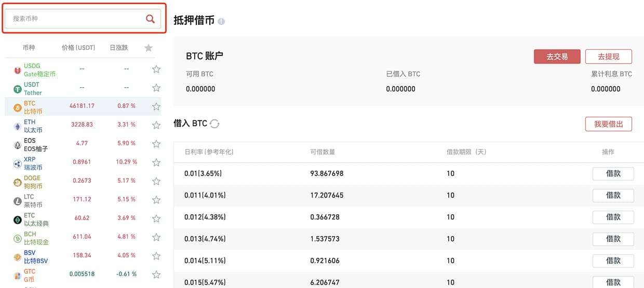Click 日利率 (参考年化) column header
The width and height of the screenshot is (644, 288).
tap(209, 152)
